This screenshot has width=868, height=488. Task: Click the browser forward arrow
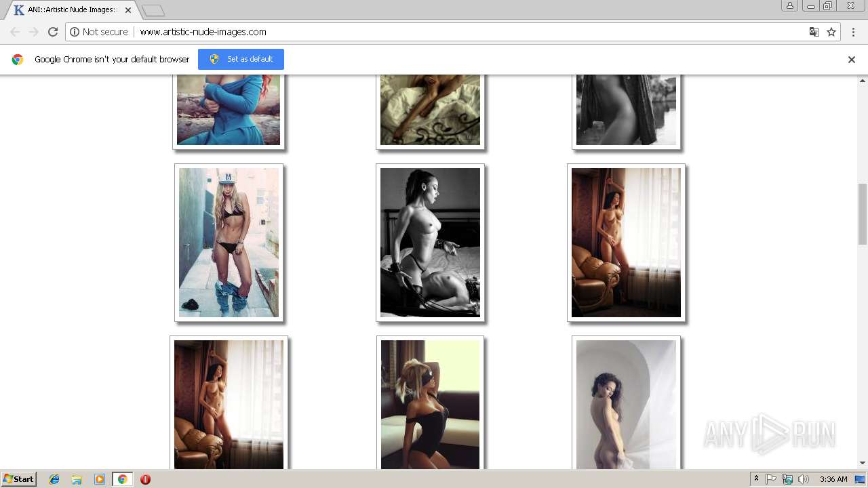coord(34,32)
